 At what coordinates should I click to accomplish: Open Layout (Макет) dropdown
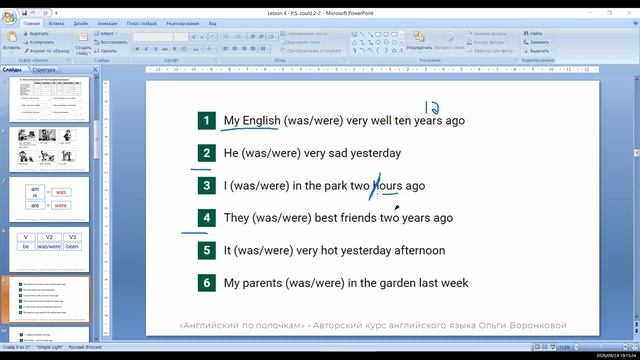coord(106,33)
